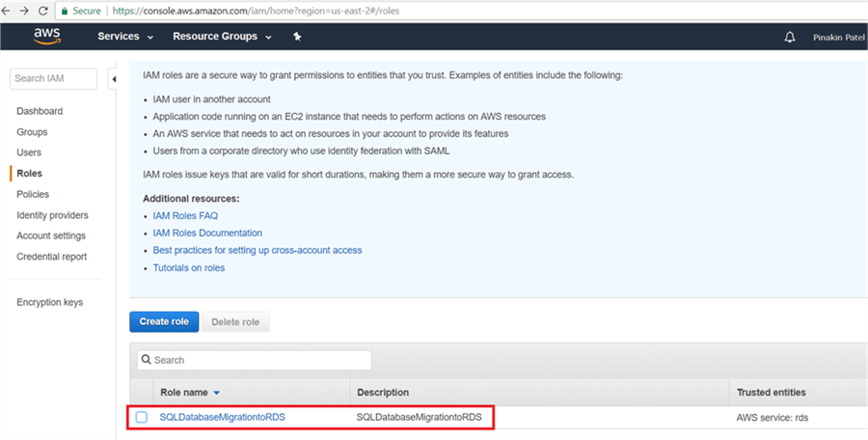This screenshot has height=440, width=868.
Task: Open the AWS logo home
Action: pyautogui.click(x=47, y=36)
